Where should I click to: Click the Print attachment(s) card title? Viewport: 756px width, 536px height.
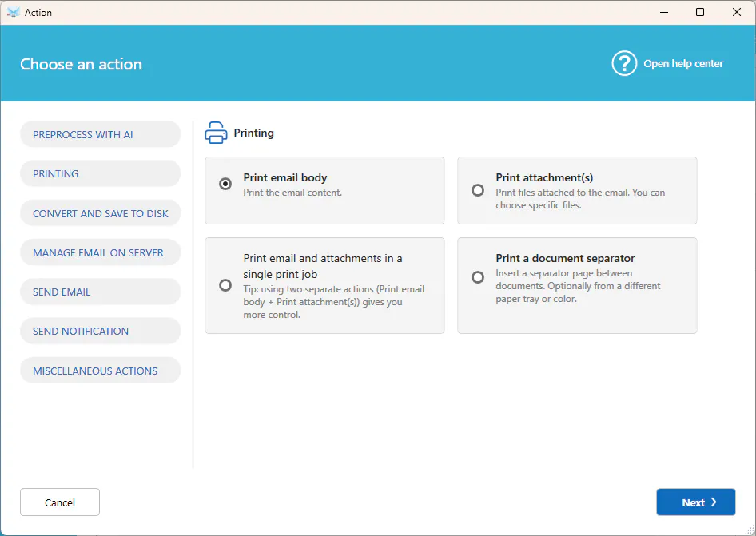pos(544,177)
